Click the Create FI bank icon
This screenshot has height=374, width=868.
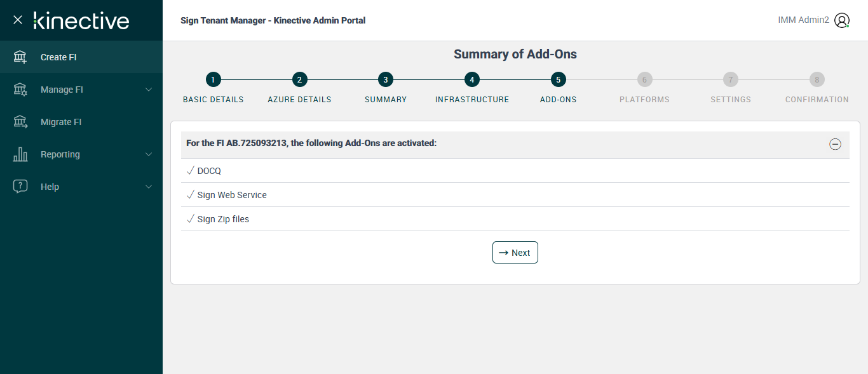(20, 57)
